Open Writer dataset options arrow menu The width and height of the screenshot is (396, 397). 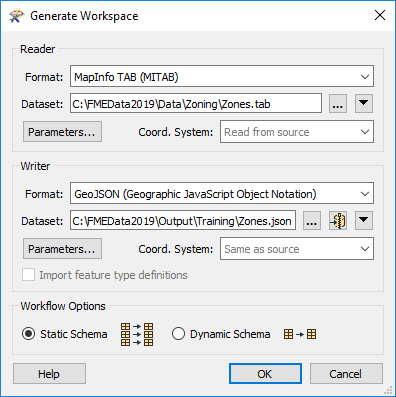364,221
